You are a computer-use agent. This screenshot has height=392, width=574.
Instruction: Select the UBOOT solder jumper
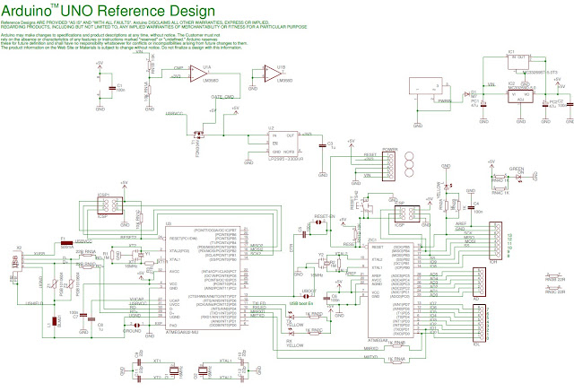pyautogui.click(x=305, y=296)
